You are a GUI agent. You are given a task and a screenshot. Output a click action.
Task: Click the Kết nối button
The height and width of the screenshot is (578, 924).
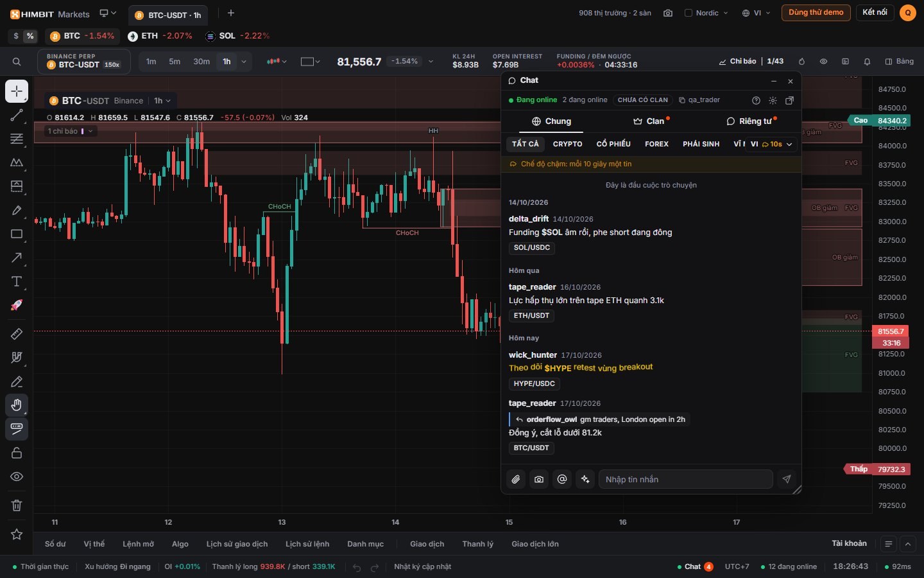click(875, 13)
